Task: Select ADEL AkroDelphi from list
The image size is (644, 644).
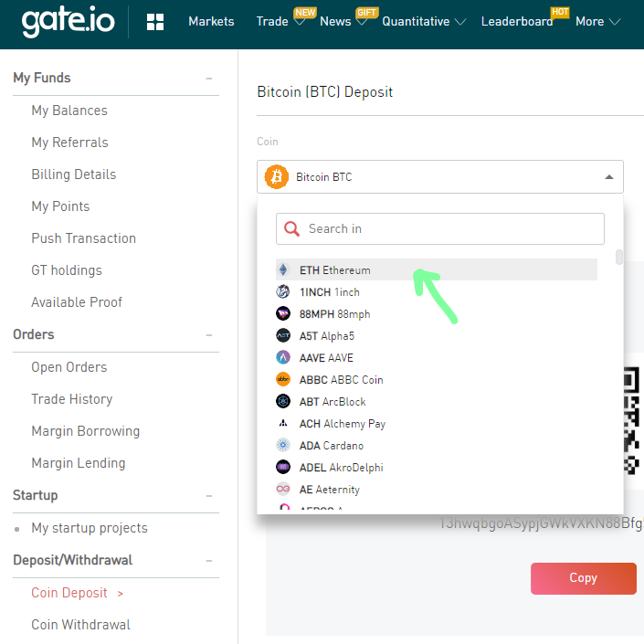Action: click(436, 467)
